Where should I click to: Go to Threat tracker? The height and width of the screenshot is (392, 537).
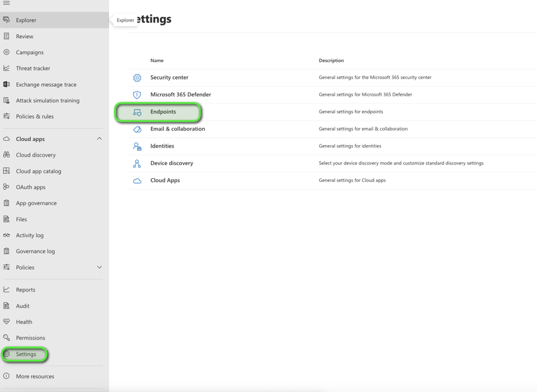[33, 69]
